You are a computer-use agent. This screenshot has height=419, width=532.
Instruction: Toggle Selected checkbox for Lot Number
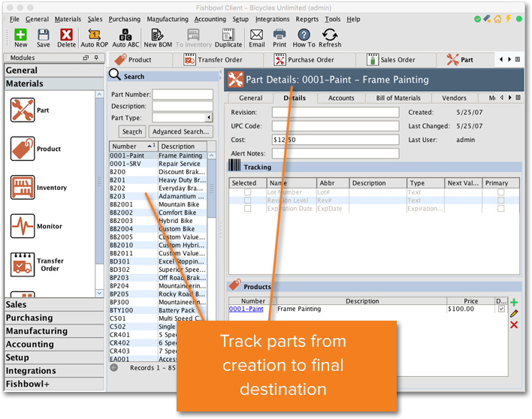248,192
